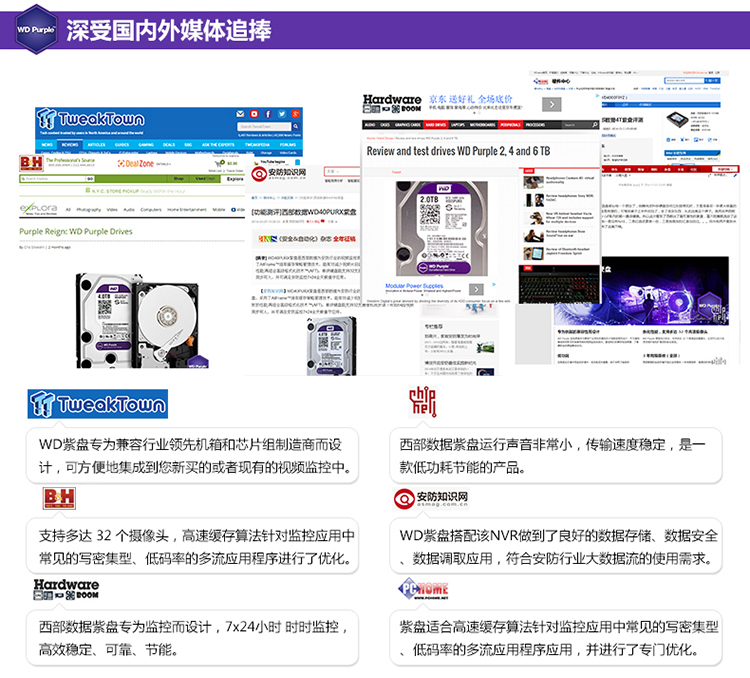Click the Hardware Boom search magnifier
This screenshot has height=678, width=750.
[x=595, y=125]
